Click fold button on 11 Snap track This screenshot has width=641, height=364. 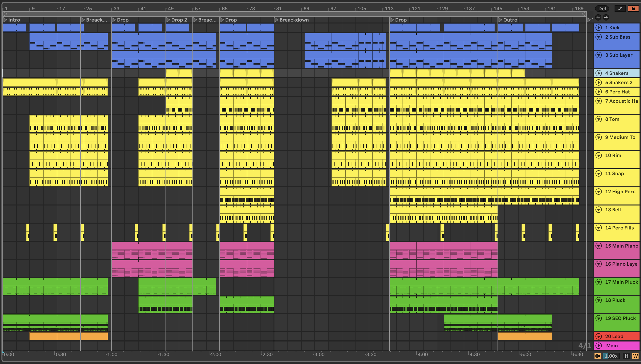599,173
